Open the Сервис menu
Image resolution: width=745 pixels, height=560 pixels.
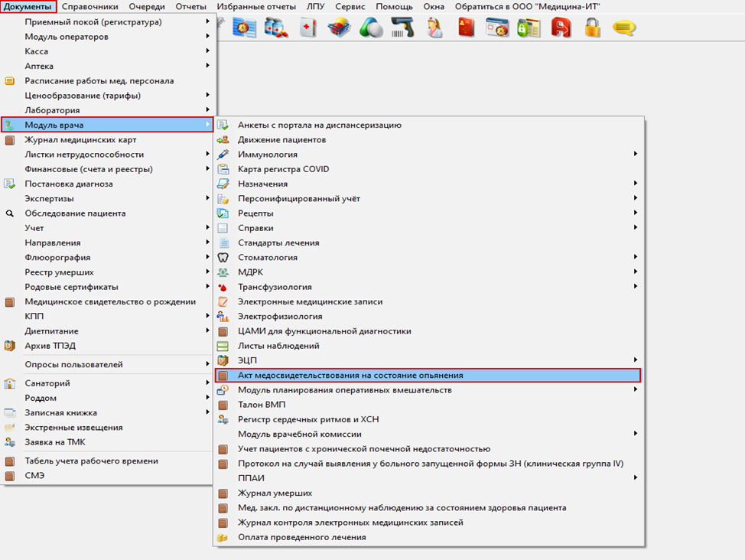tap(350, 7)
